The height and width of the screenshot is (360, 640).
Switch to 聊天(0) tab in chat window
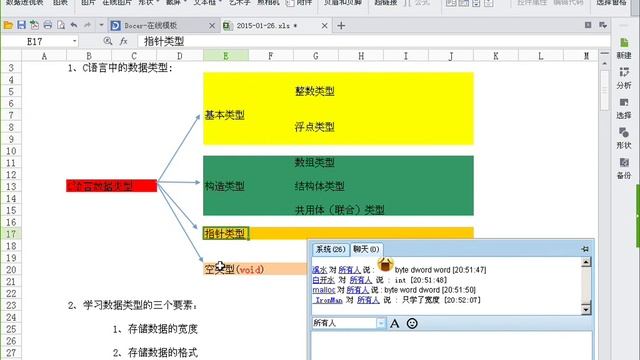[366, 249]
